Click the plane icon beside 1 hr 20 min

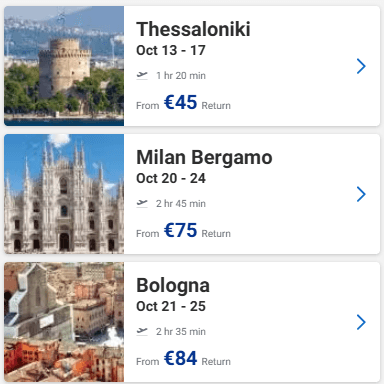142,75
